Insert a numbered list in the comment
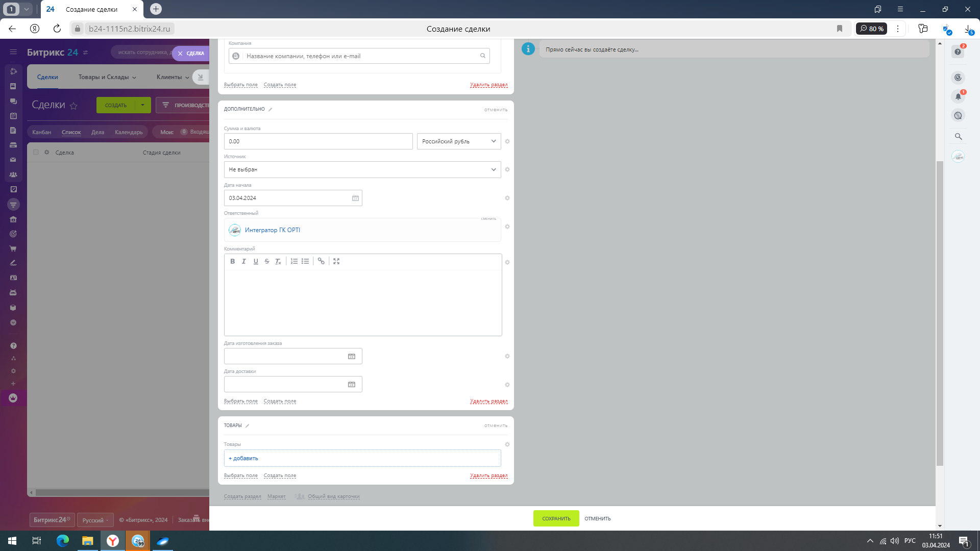The image size is (980, 551). click(294, 261)
